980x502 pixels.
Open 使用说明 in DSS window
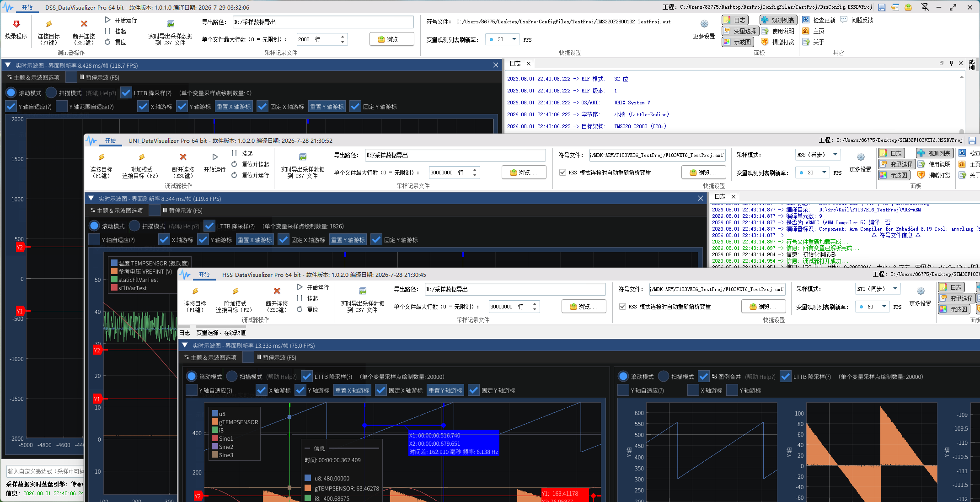[778, 31]
